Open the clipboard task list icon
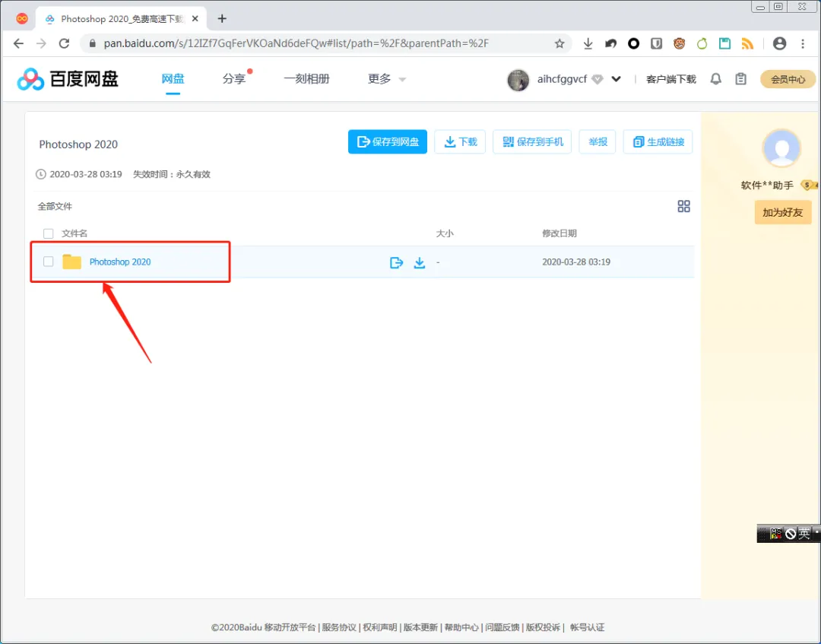The image size is (821, 644). click(741, 79)
